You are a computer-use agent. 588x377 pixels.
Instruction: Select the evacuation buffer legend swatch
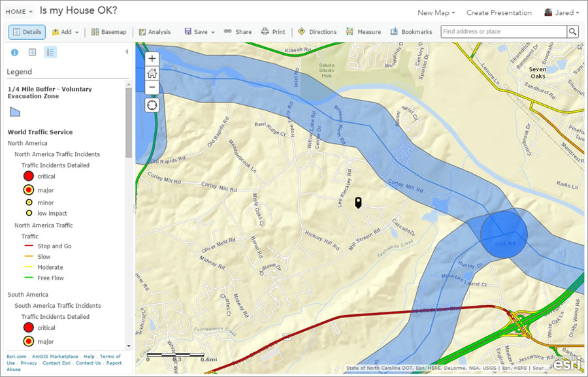[x=14, y=110]
